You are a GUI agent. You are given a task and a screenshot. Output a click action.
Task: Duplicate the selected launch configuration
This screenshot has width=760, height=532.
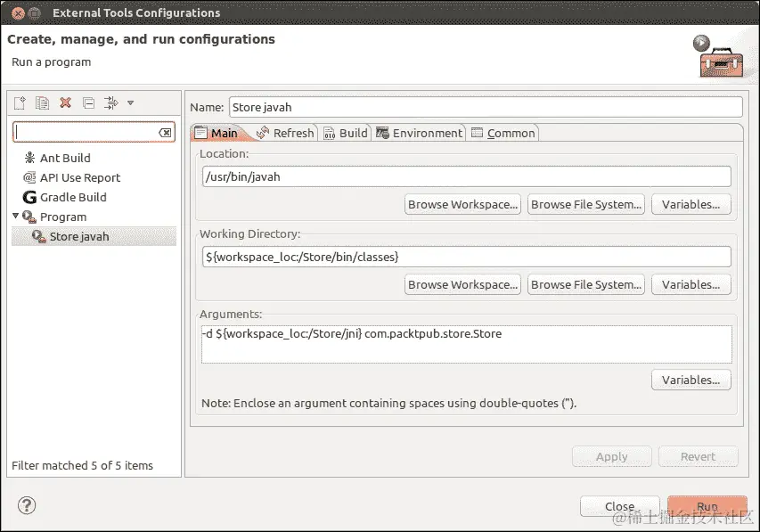42,102
